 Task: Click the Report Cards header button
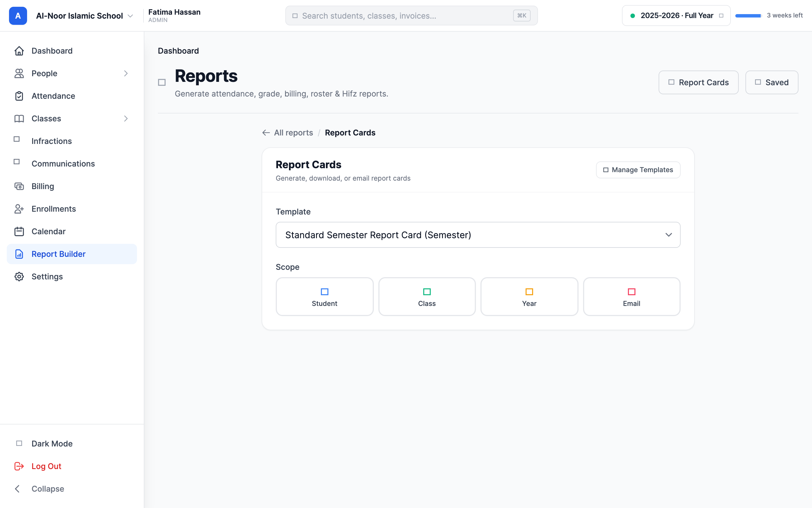click(698, 82)
